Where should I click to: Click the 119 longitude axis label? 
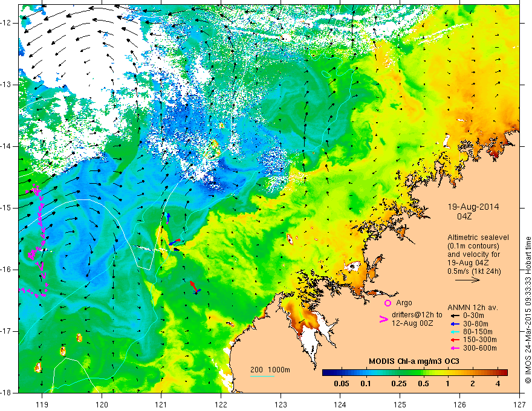42,404
